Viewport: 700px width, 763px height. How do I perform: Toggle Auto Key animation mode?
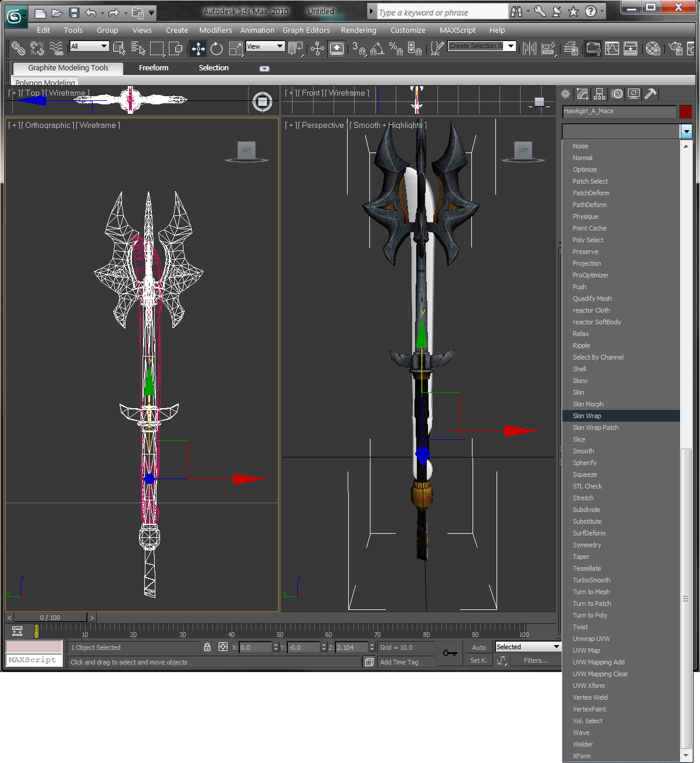coord(478,647)
